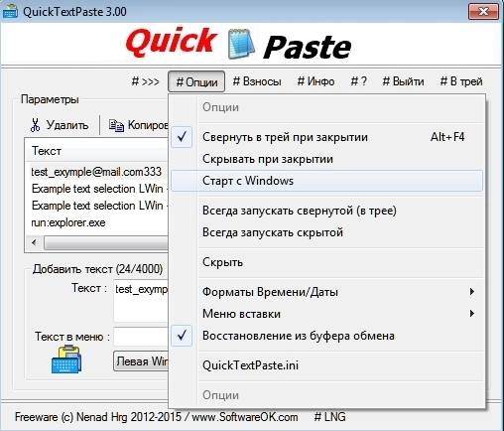Image resolution: width=504 pixels, height=431 pixels.
Task: Click the www.SoftwareOK.com footer text
Action: tap(245, 417)
